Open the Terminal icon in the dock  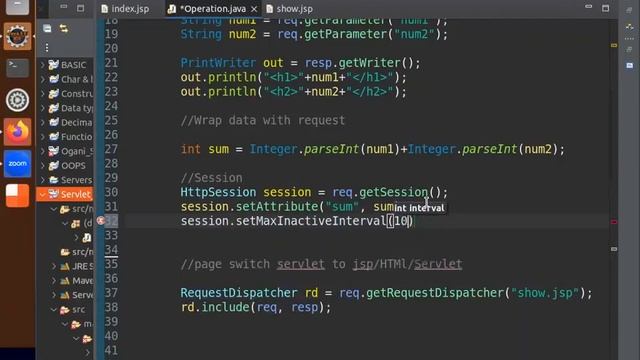pyautogui.click(x=18, y=68)
